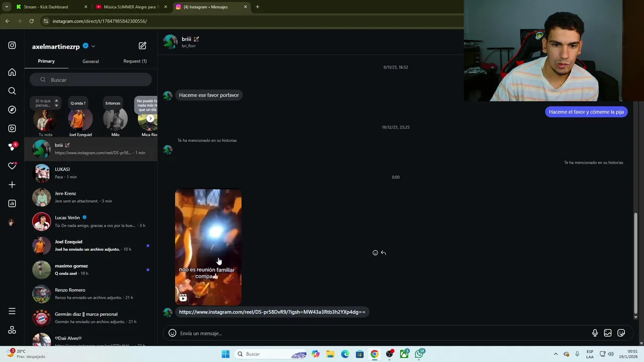Open the briii conversation row
This screenshot has height=362, width=644.
91,149
